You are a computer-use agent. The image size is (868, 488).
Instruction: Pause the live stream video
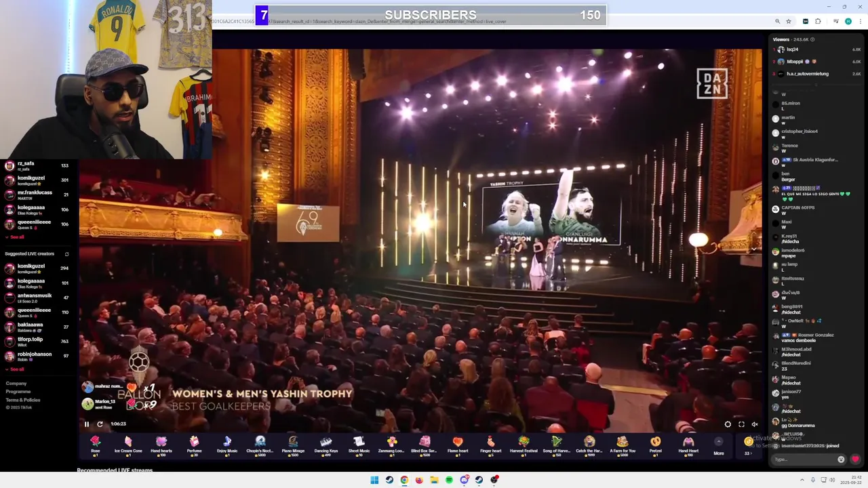click(x=87, y=424)
